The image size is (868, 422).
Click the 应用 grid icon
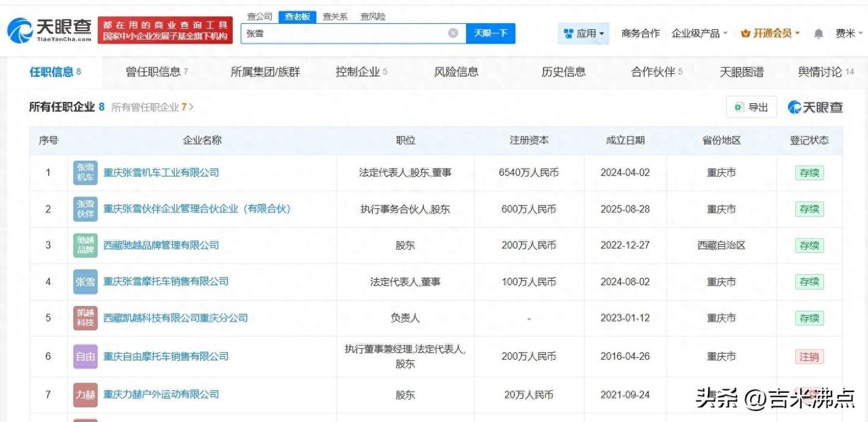[568, 33]
